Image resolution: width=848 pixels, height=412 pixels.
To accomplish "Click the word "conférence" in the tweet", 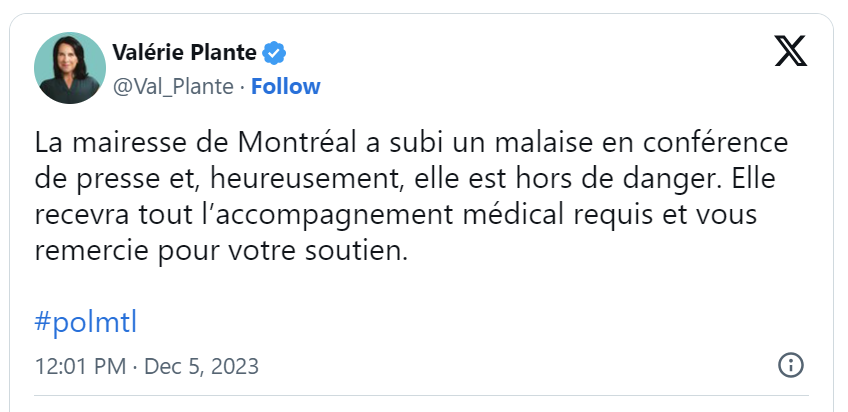I will (x=716, y=143).
